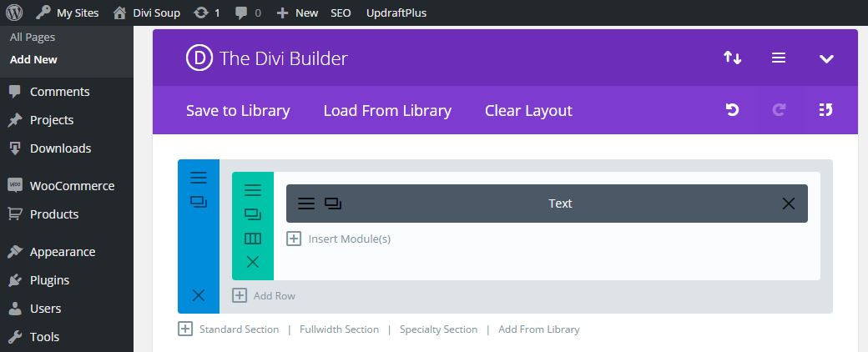The width and height of the screenshot is (868, 352).
Task: Click Load From Library
Action: (387, 111)
